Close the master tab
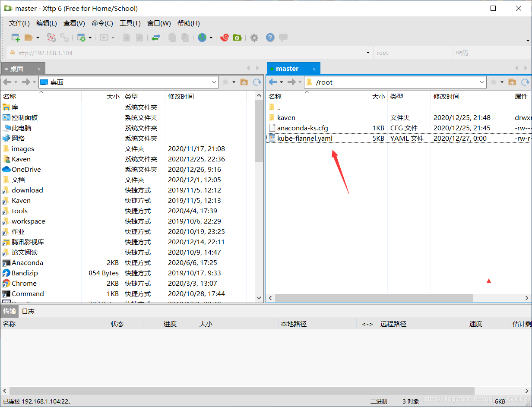532x407 pixels. click(314, 69)
